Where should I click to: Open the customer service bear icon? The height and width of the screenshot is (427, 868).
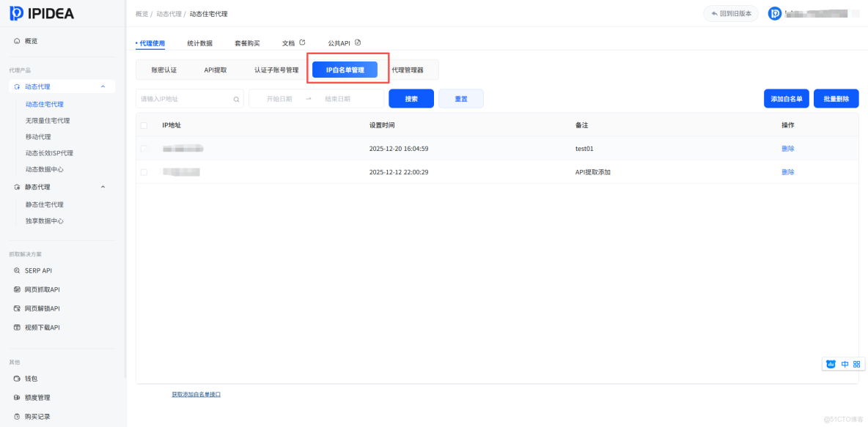pos(831,364)
